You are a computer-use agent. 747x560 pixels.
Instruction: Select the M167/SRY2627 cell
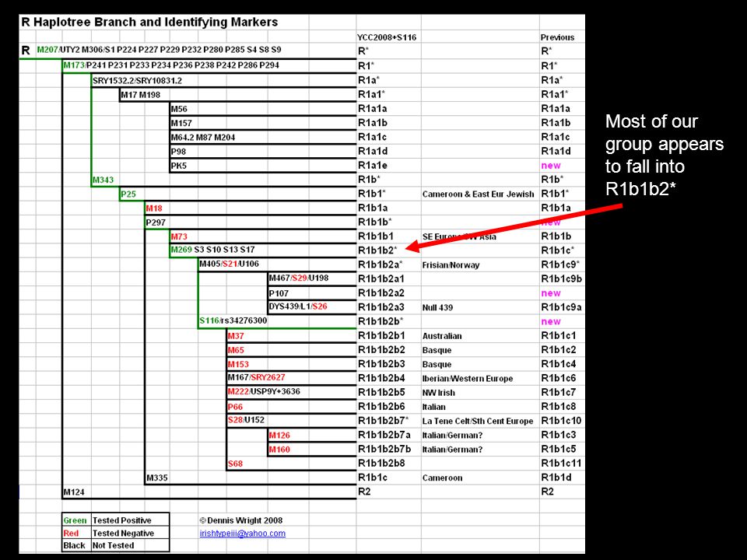pyautogui.click(x=256, y=378)
